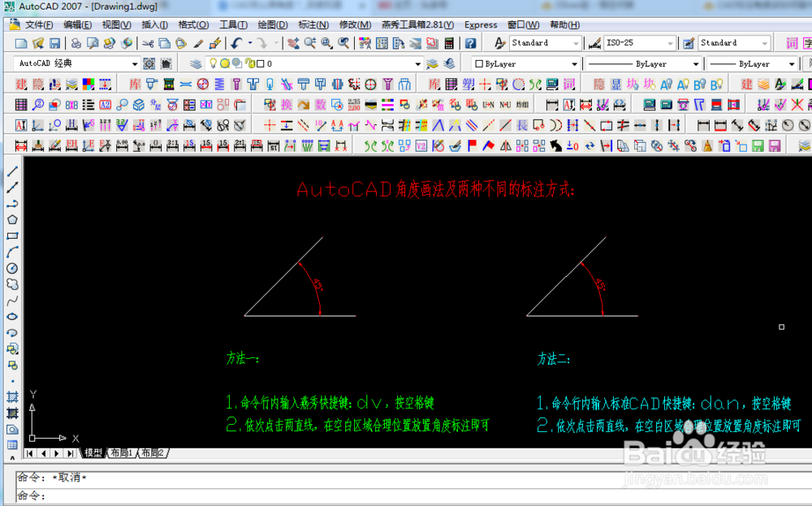This screenshot has height=506, width=812.
Task: Open the lineweight ByLayer dropdown
Action: click(792, 64)
